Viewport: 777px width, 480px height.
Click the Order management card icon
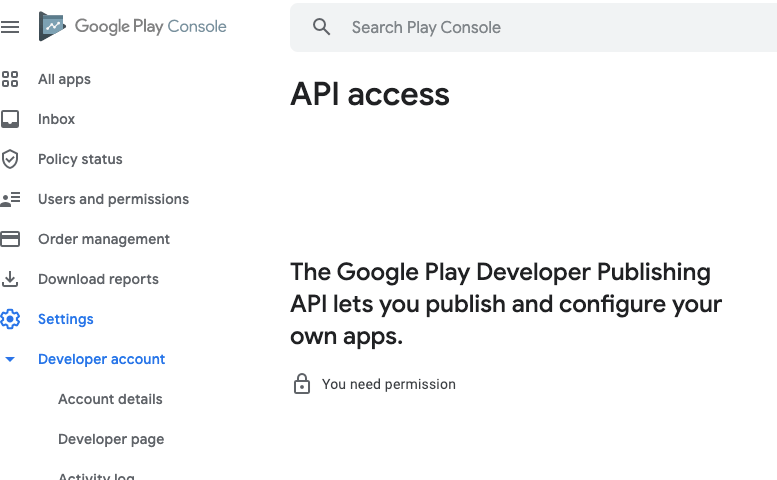pos(10,239)
